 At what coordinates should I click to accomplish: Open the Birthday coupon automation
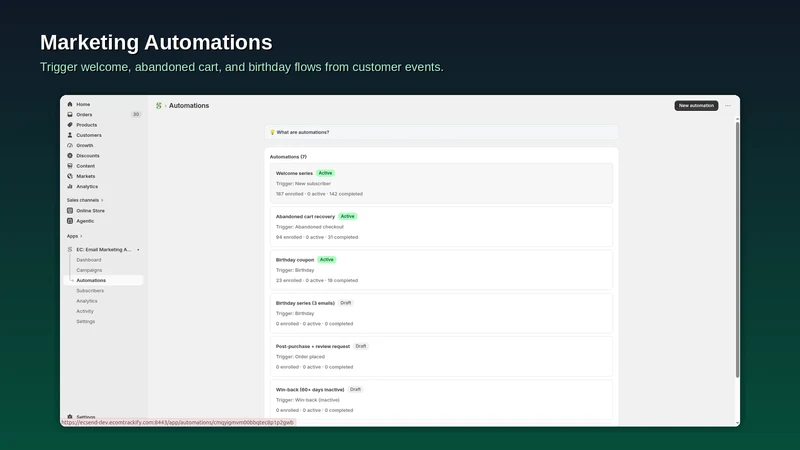pos(441,270)
